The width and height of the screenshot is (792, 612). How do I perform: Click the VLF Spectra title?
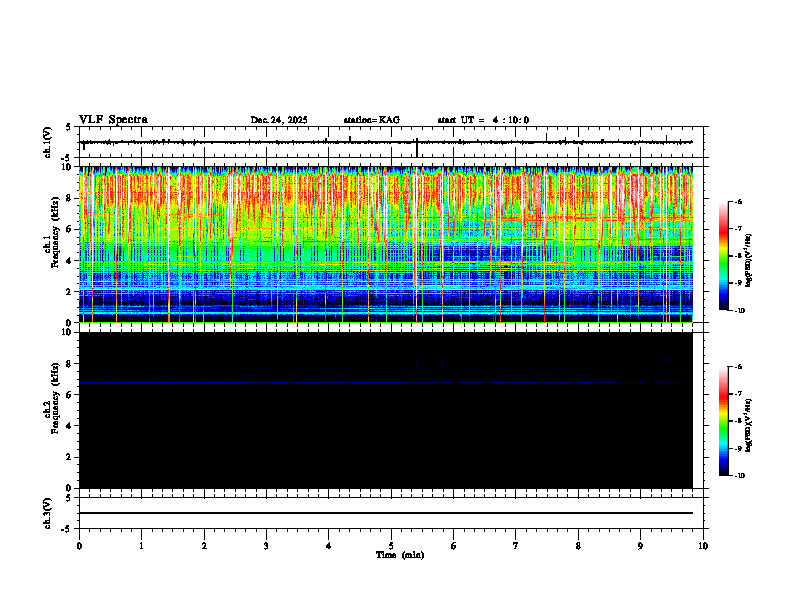[113, 120]
